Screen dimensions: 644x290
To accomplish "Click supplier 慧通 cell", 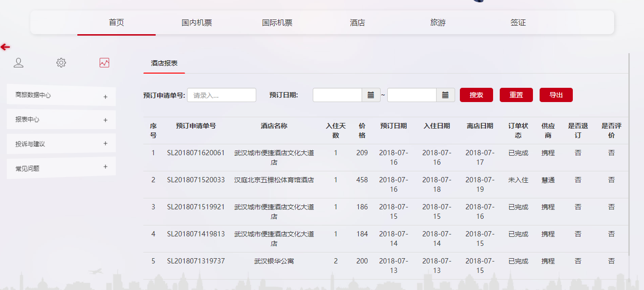I will 548,180.
